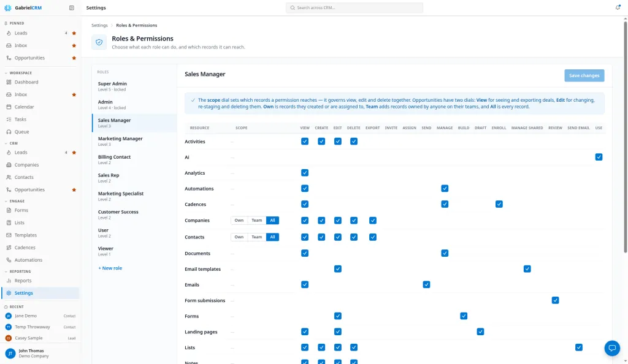Select the Customer Success role

pyautogui.click(x=134, y=214)
